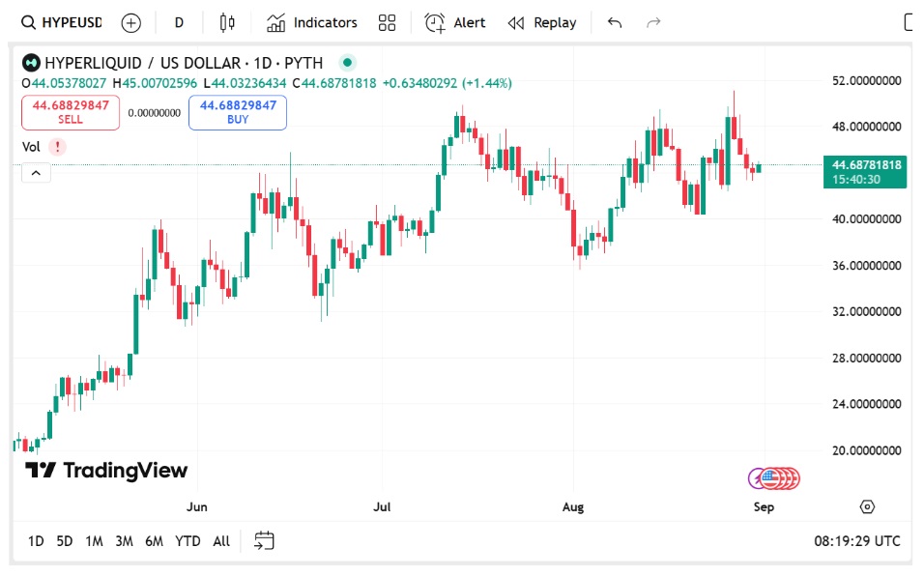Select the candle chart style icon
The image size is (924, 577).
click(x=227, y=21)
